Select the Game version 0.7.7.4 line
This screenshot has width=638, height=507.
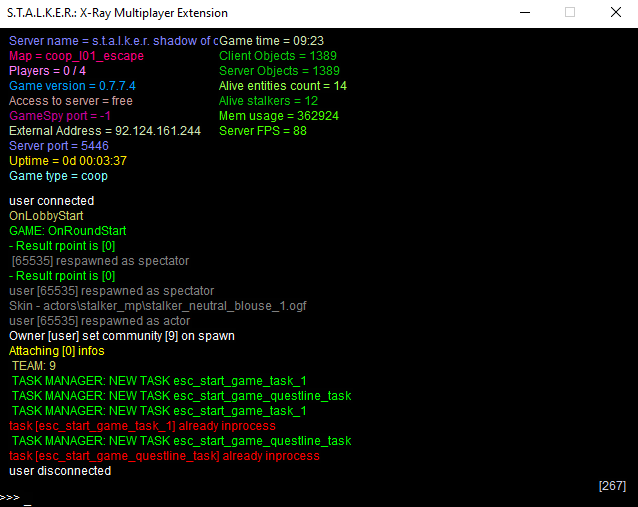point(71,86)
